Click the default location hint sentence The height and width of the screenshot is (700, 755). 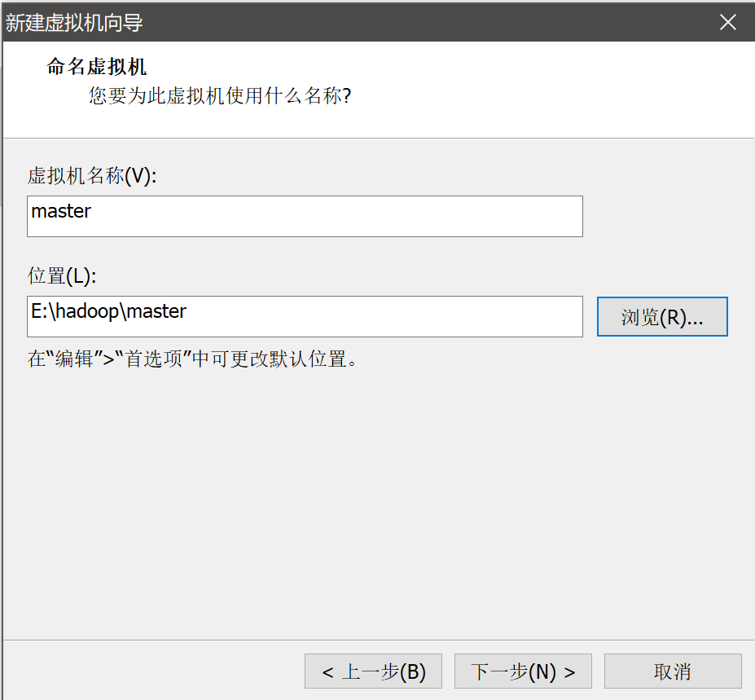[x=193, y=359]
